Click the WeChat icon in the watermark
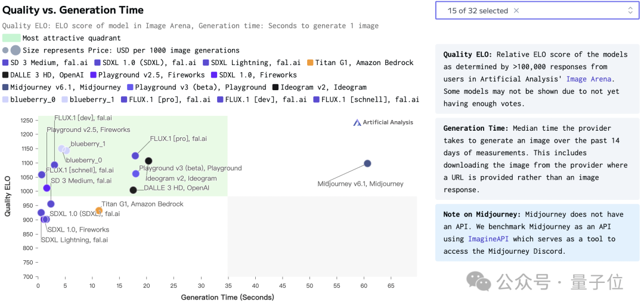Screen dimensions: 644x308 point(479,281)
